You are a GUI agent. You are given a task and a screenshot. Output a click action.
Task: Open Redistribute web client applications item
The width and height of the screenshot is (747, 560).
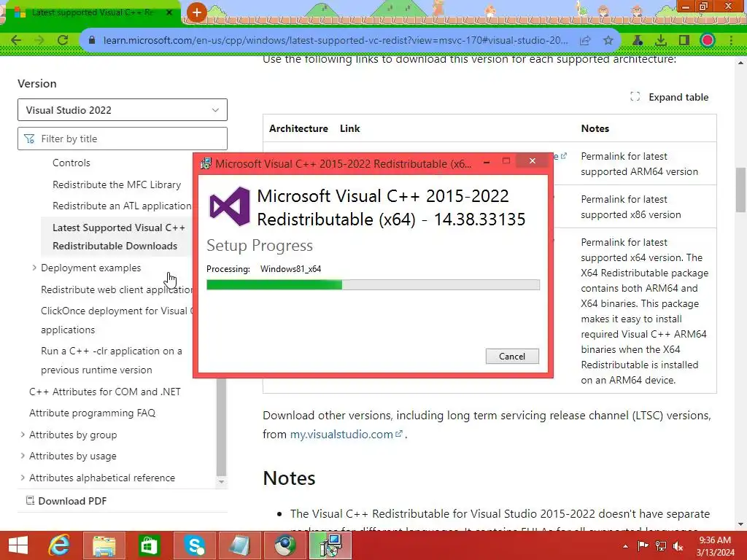[x=117, y=289]
